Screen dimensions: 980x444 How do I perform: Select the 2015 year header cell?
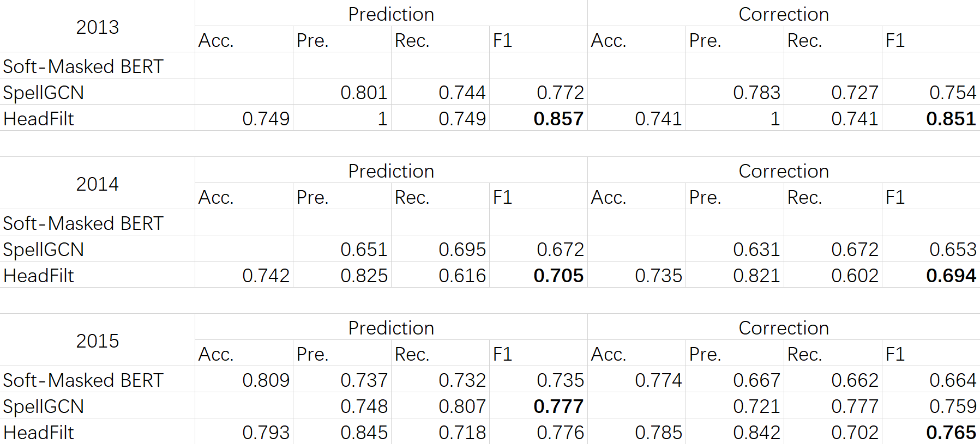coord(97,340)
